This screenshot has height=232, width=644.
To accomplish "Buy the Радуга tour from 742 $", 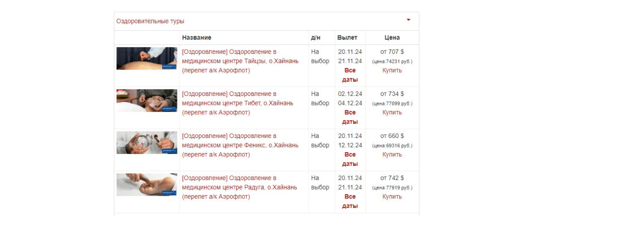I will (392, 197).
